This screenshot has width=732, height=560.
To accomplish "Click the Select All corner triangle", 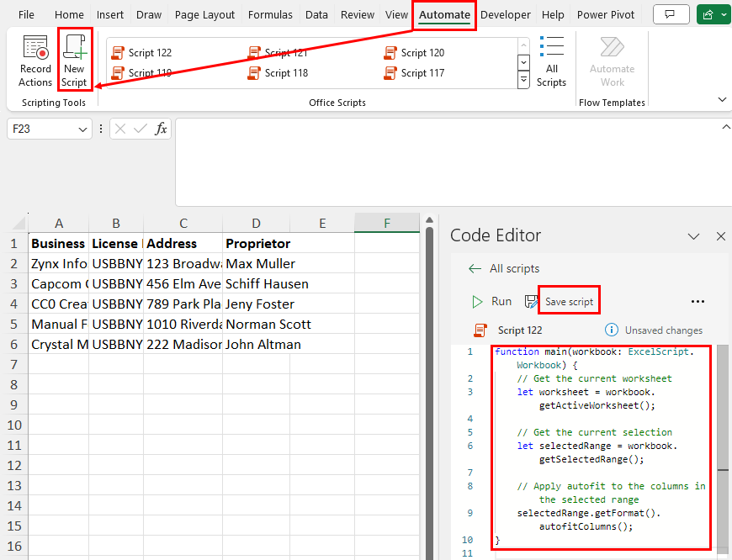I will pyautogui.click(x=19, y=223).
